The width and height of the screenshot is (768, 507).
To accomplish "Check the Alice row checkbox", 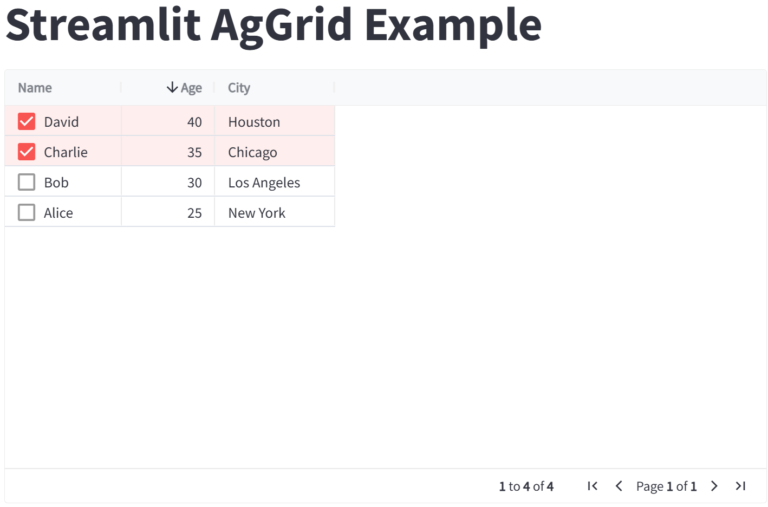I will pos(26,213).
